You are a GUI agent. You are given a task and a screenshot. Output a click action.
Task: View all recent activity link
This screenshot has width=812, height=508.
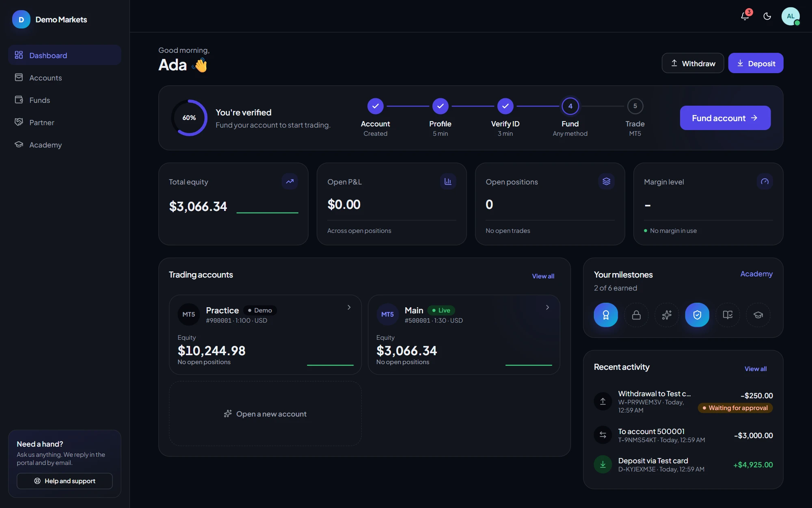coord(756,369)
